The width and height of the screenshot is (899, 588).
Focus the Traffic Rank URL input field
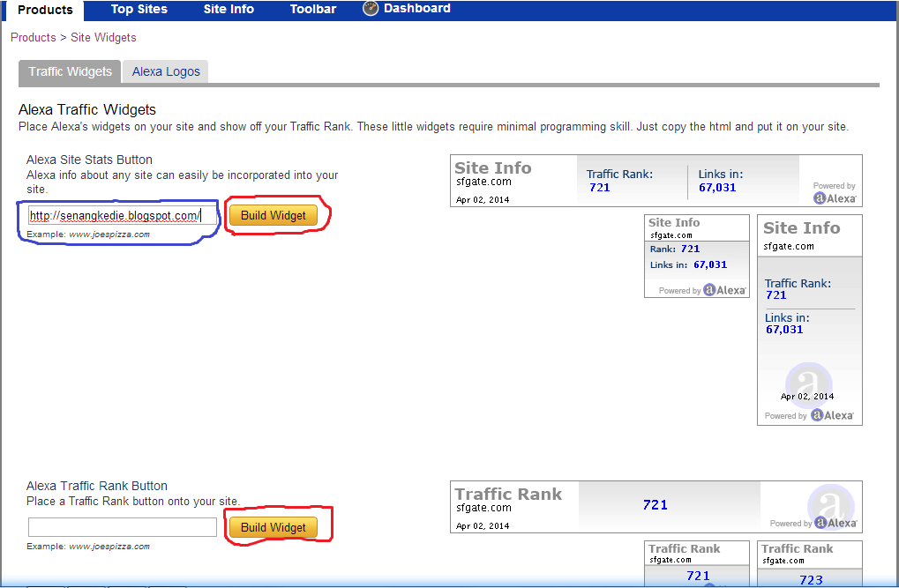point(123,527)
